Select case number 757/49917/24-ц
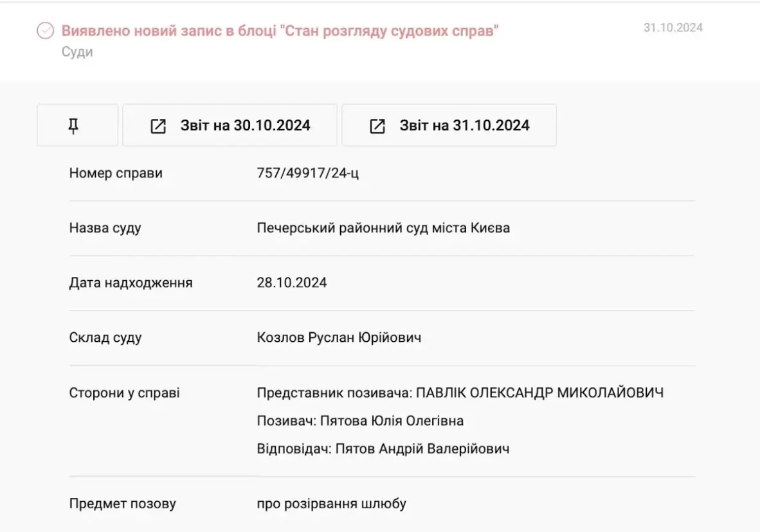The width and height of the screenshot is (760, 532). [x=307, y=173]
